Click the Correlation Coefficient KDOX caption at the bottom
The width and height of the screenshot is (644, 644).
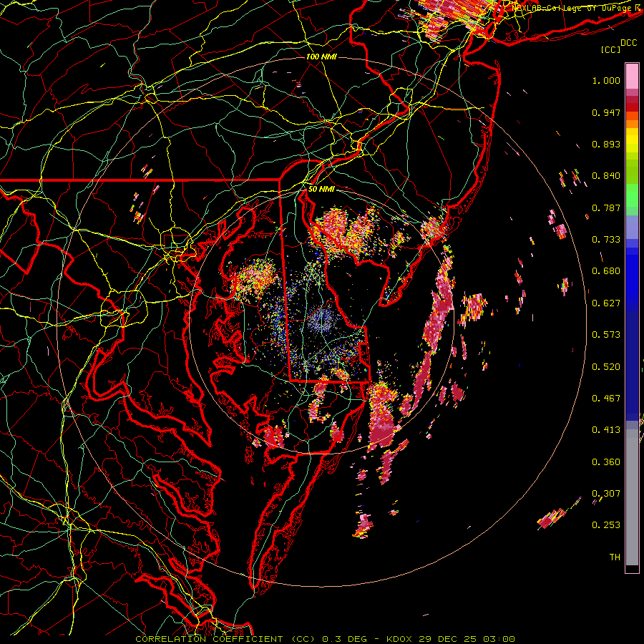click(x=325, y=639)
